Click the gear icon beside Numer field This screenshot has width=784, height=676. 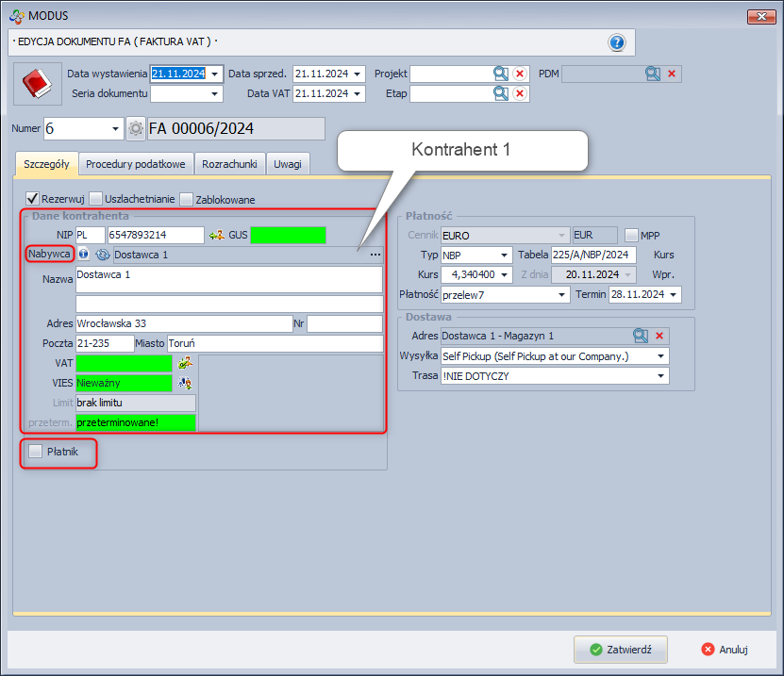coord(136,129)
